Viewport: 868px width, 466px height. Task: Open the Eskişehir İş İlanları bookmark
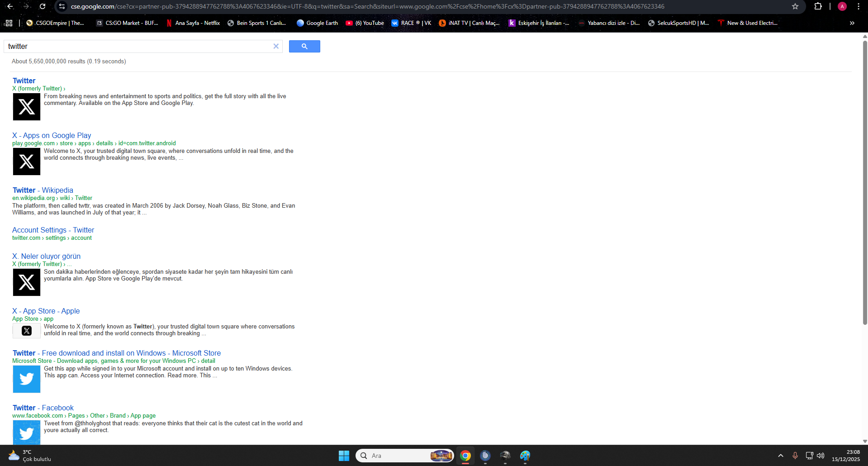(539, 23)
